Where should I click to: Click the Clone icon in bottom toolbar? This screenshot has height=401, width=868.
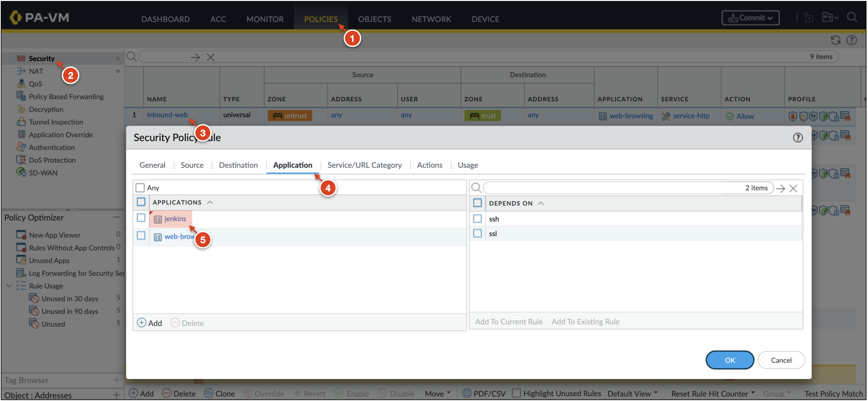click(209, 393)
